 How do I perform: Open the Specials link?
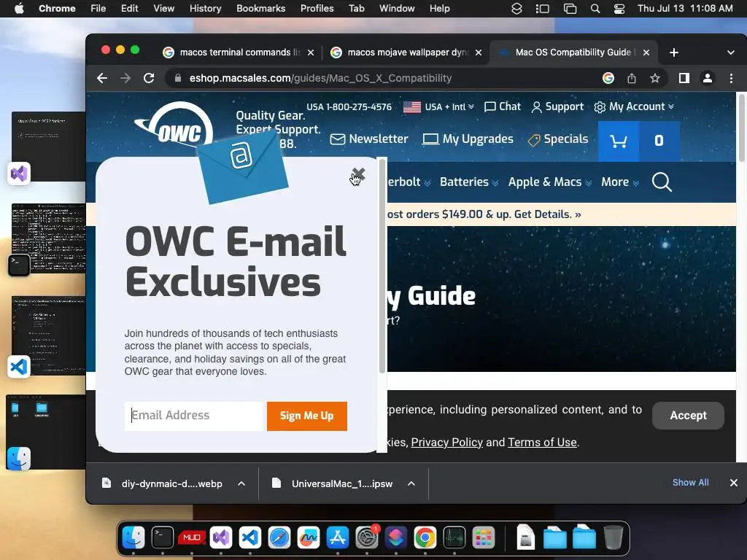coord(558,139)
